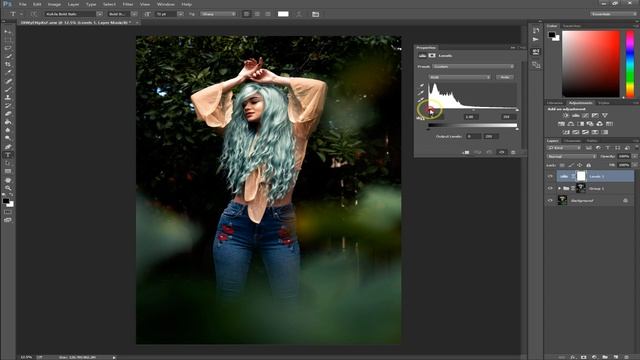
Task: Click the Opacity value field
Action: tap(624, 156)
